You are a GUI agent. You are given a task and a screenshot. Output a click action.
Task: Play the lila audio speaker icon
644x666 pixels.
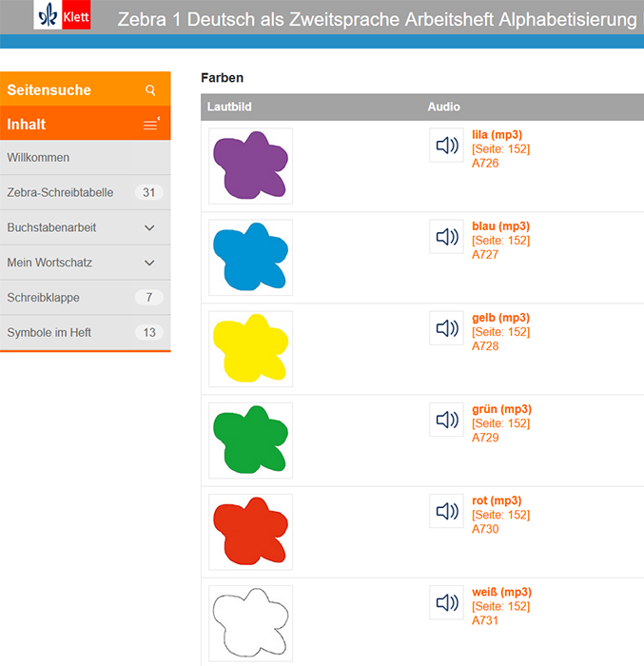(446, 146)
